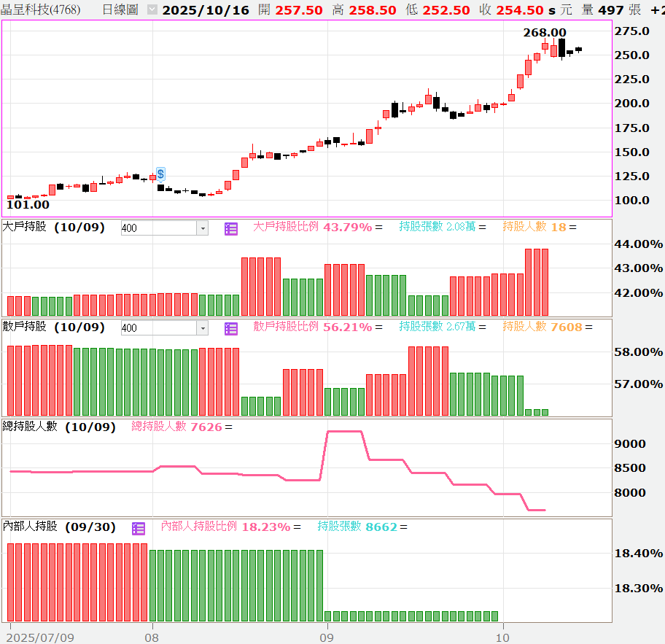Click the 268.00 high price candlestick
Image resolution: width=665 pixels, height=644 pixels.
pyautogui.click(x=562, y=48)
